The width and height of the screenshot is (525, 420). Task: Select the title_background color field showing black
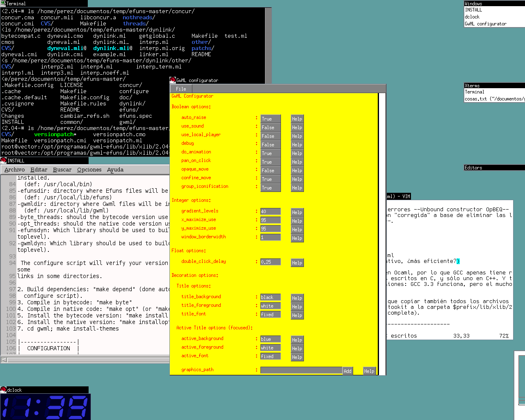point(270,297)
